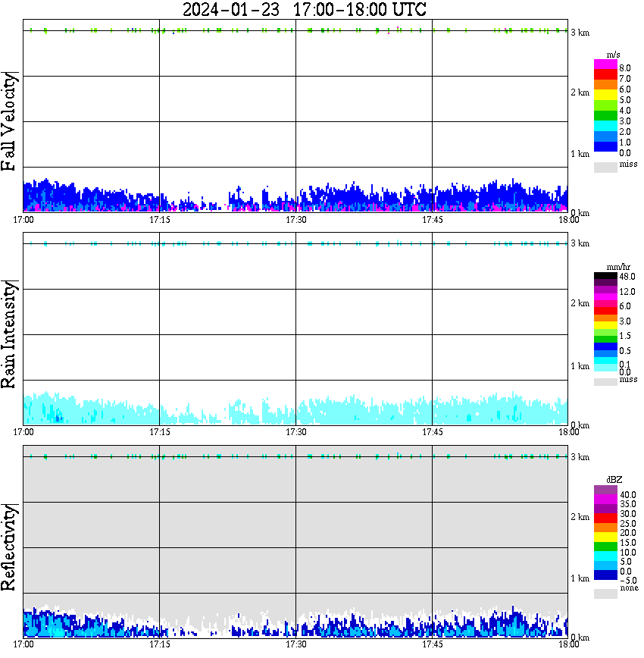Click the 'm/s' unit label
Image resolution: width=644 pixels, height=658 pixels.
click(614, 55)
